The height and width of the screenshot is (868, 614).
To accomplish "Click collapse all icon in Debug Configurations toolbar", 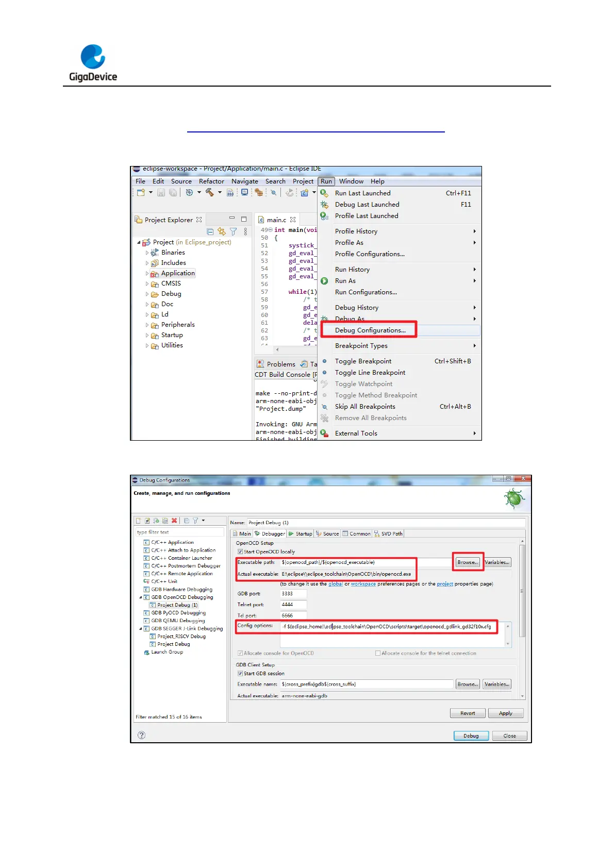I will pos(187,521).
